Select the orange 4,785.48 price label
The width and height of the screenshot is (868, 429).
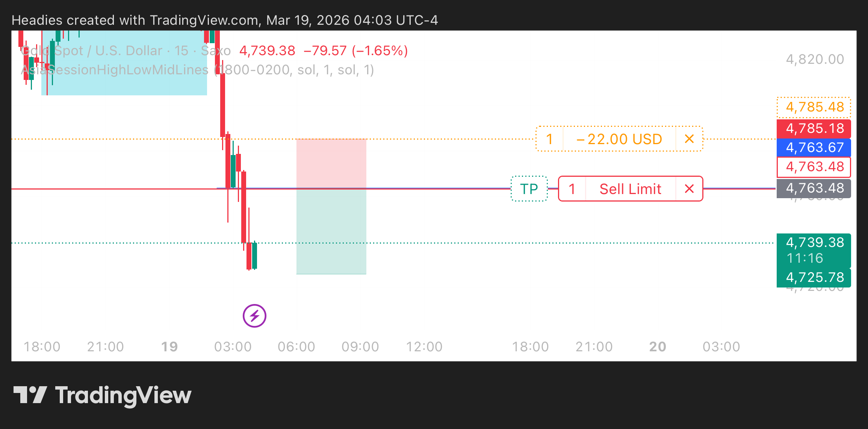coord(814,107)
